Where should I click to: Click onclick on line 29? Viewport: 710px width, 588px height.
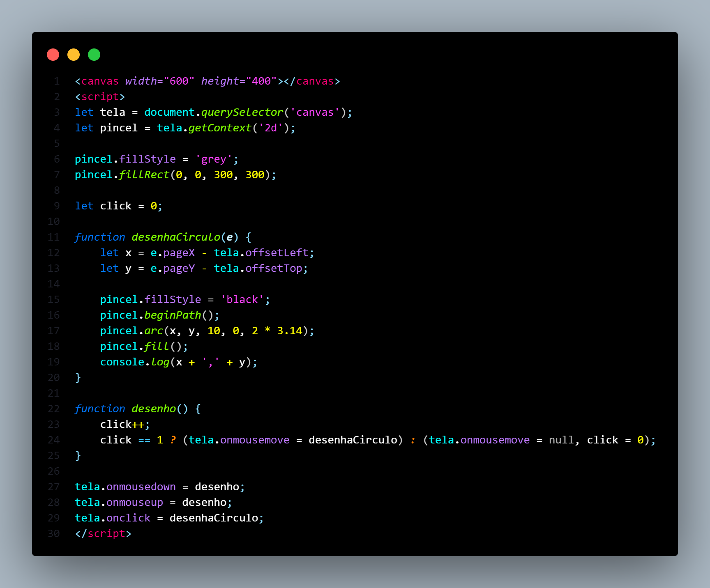pos(128,518)
